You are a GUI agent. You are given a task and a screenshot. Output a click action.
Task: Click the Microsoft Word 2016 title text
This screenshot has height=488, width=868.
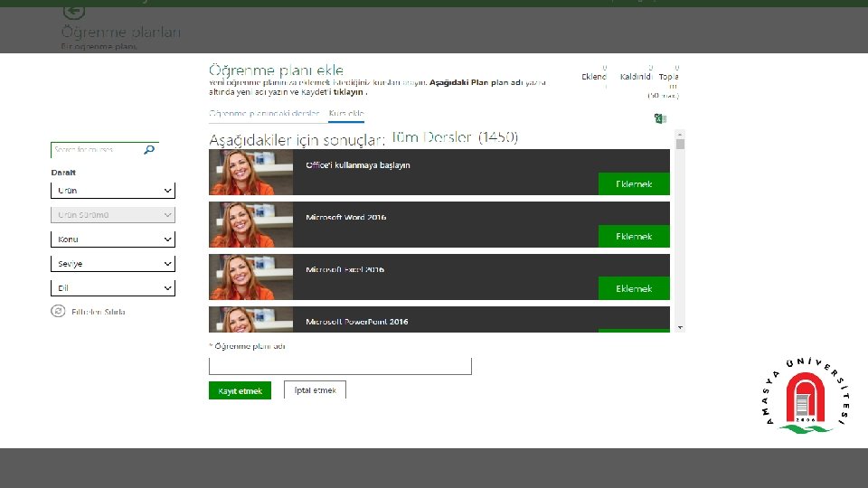pos(346,218)
